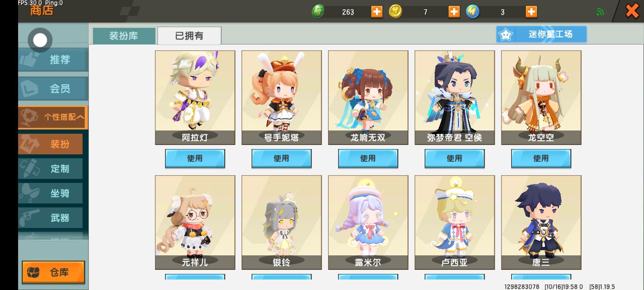
Task: Open 迷你星工场 star workshop
Action: point(541,34)
